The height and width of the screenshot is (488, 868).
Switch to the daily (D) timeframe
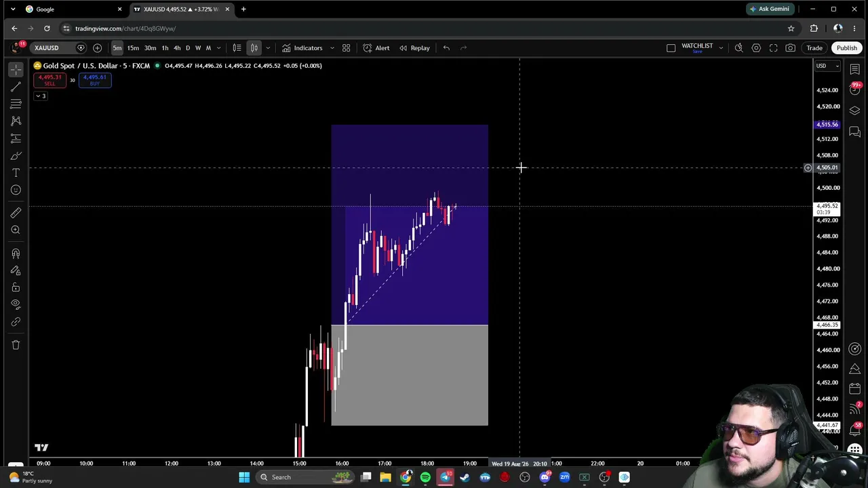click(188, 48)
